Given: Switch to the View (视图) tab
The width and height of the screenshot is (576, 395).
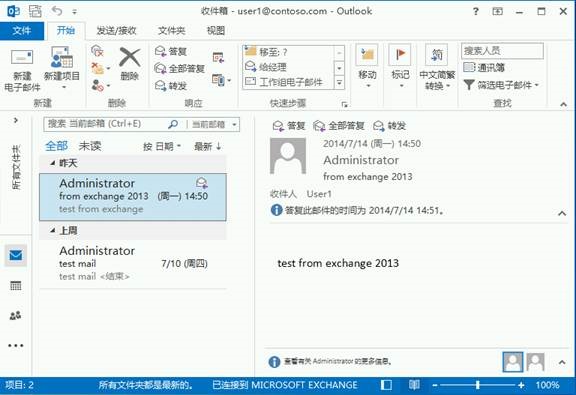Looking at the screenshot, I should [216, 30].
